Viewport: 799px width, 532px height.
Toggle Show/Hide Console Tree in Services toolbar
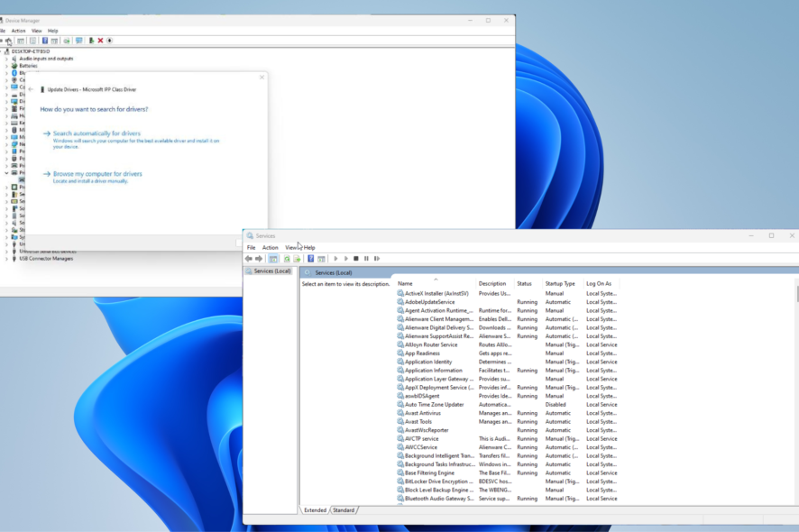273,259
